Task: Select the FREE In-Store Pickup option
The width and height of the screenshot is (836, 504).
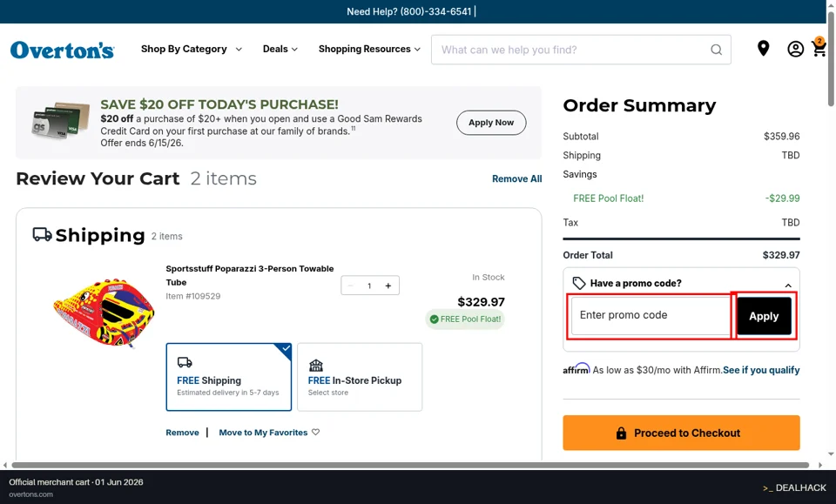Action: 360,377
